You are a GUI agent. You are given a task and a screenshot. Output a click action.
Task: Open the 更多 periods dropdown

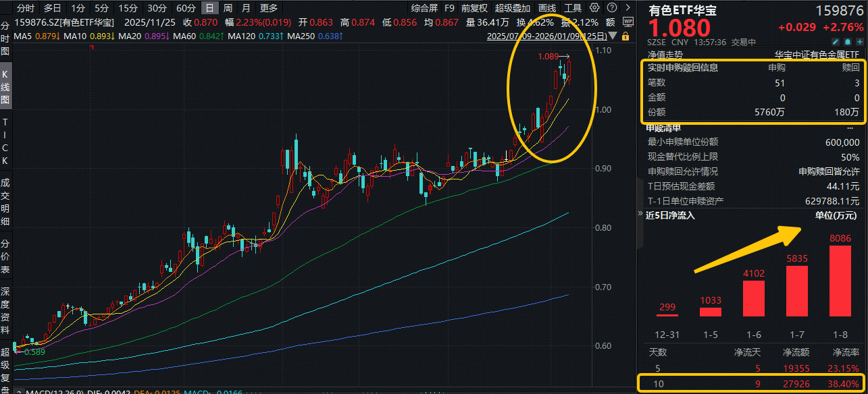(268, 8)
